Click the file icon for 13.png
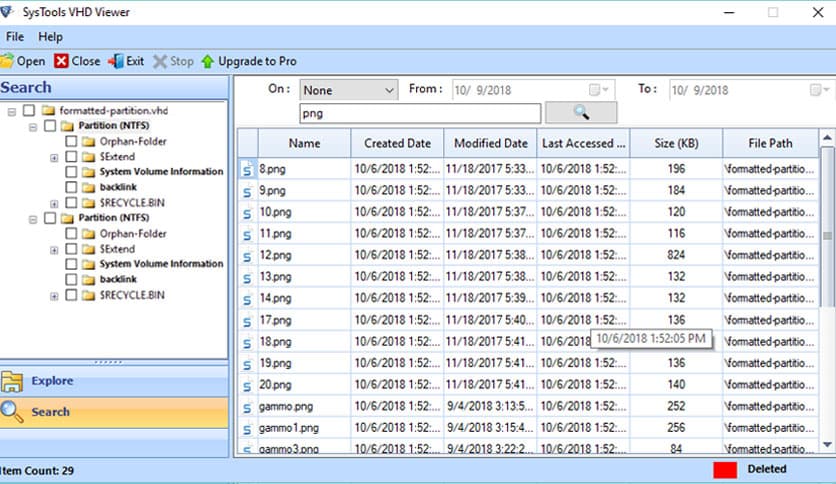This screenshot has width=836, height=484. pyautogui.click(x=247, y=278)
